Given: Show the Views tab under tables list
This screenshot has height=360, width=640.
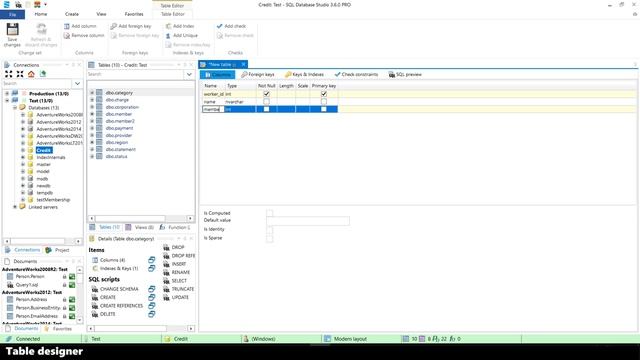Looking at the screenshot, I should (x=140, y=227).
